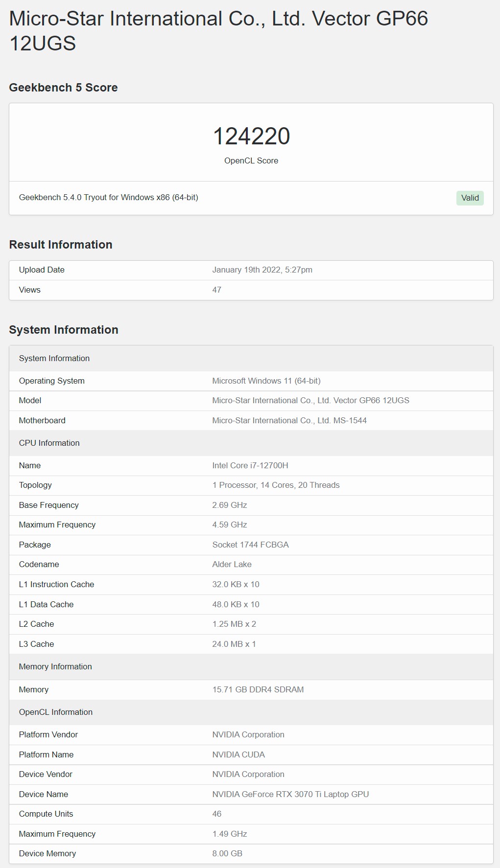Click the OpenCL Information section header
The image size is (500, 868).
pos(251,712)
